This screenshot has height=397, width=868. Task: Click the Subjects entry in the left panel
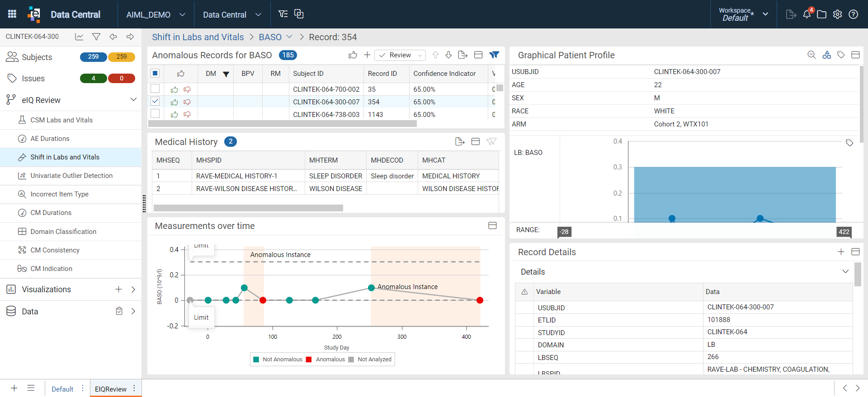pos(37,57)
